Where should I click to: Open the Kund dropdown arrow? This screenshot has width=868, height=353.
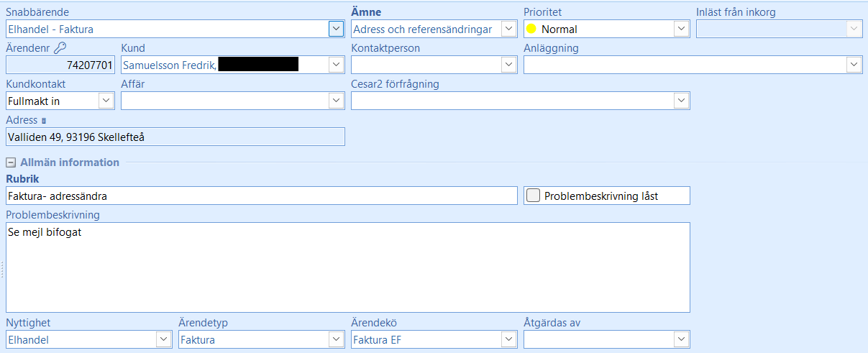tap(336, 65)
